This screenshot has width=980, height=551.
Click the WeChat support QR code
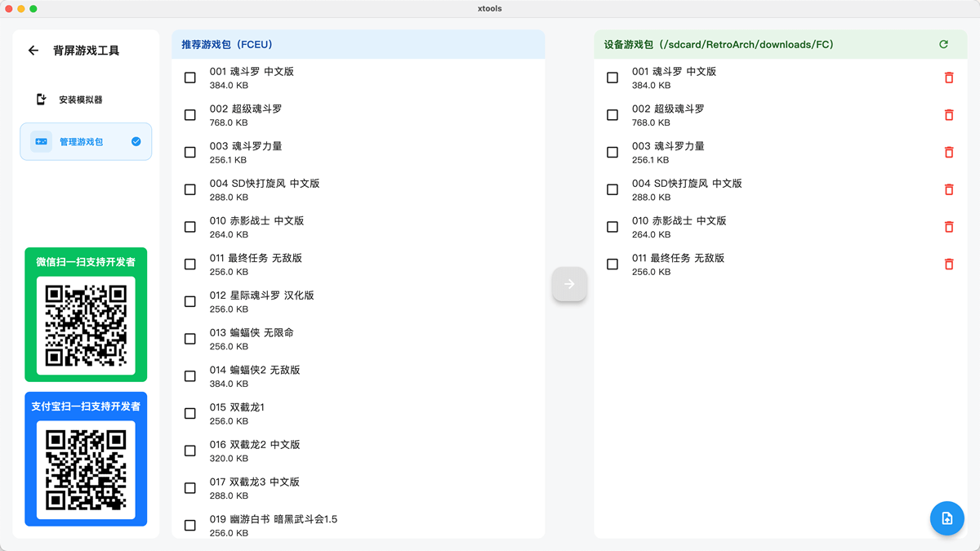pos(86,326)
